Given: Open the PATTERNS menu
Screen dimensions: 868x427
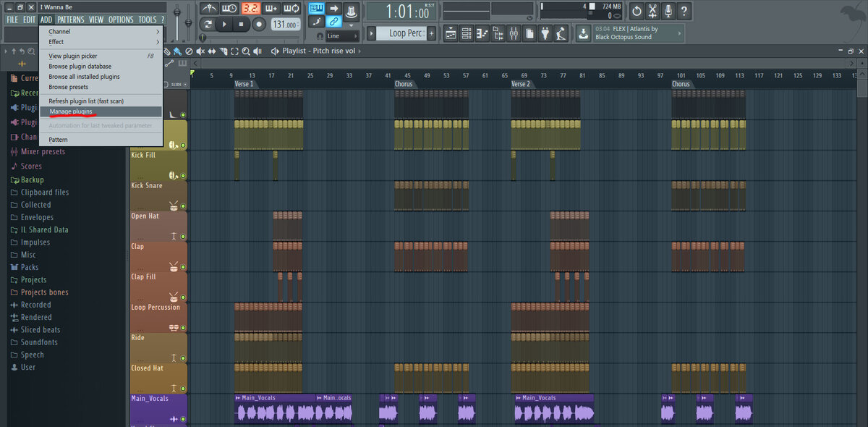Looking at the screenshot, I should [71, 20].
